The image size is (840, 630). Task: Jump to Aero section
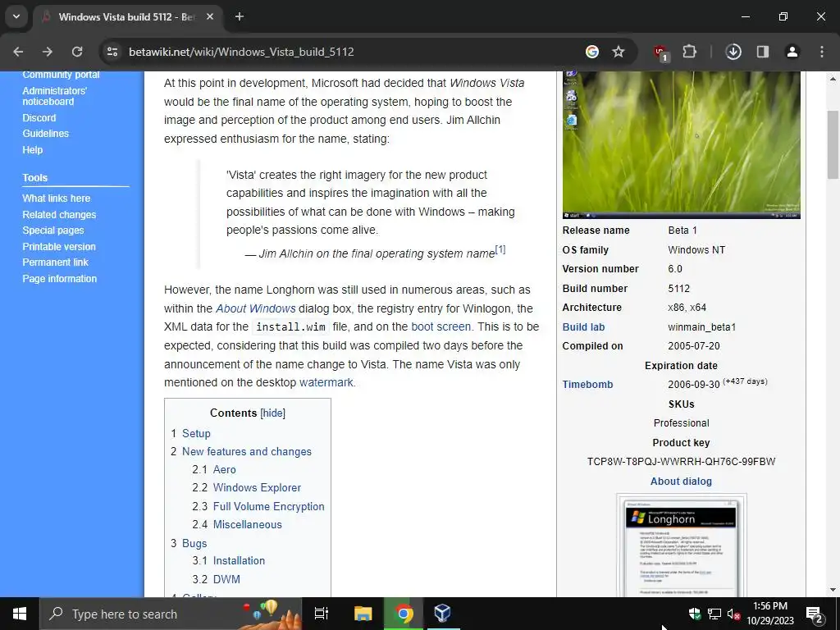coord(225,469)
